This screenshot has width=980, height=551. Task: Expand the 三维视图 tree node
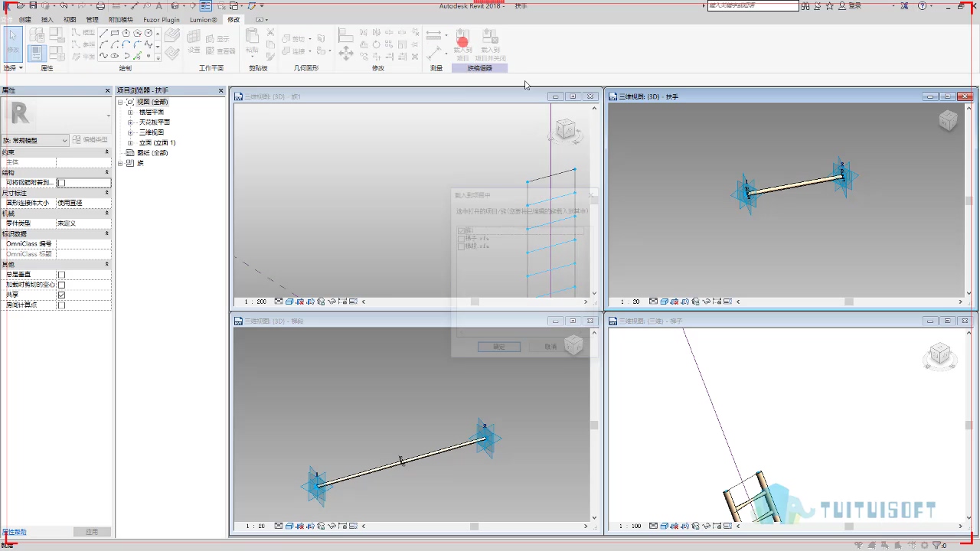click(130, 132)
